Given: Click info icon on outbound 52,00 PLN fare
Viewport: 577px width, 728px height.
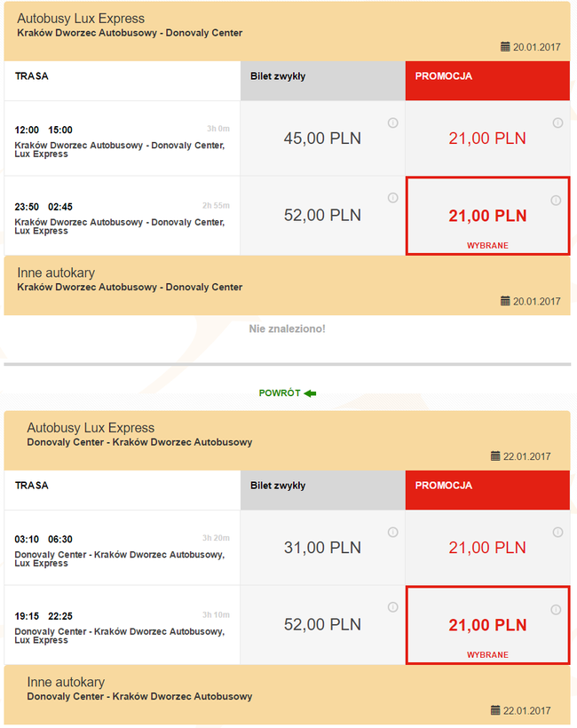Looking at the screenshot, I should [x=392, y=198].
